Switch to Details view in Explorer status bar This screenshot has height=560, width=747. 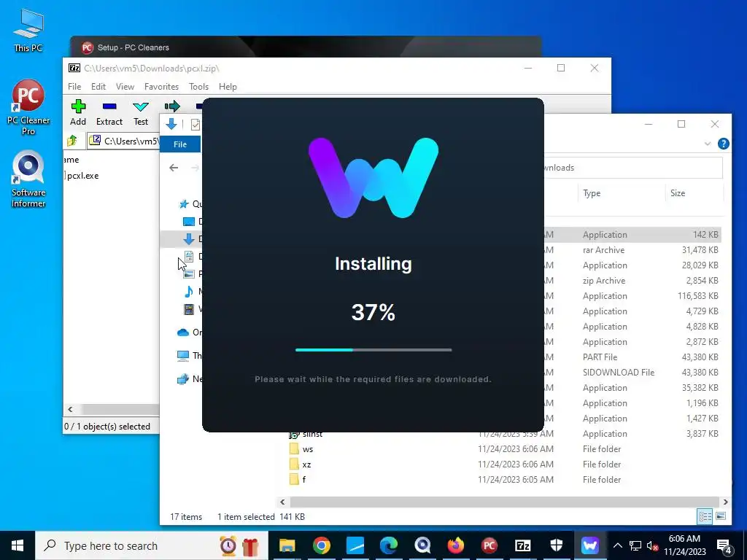point(705,516)
